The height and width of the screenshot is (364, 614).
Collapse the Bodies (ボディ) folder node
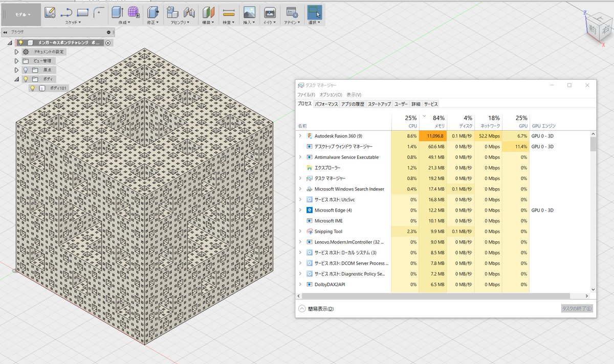[x=16, y=79]
